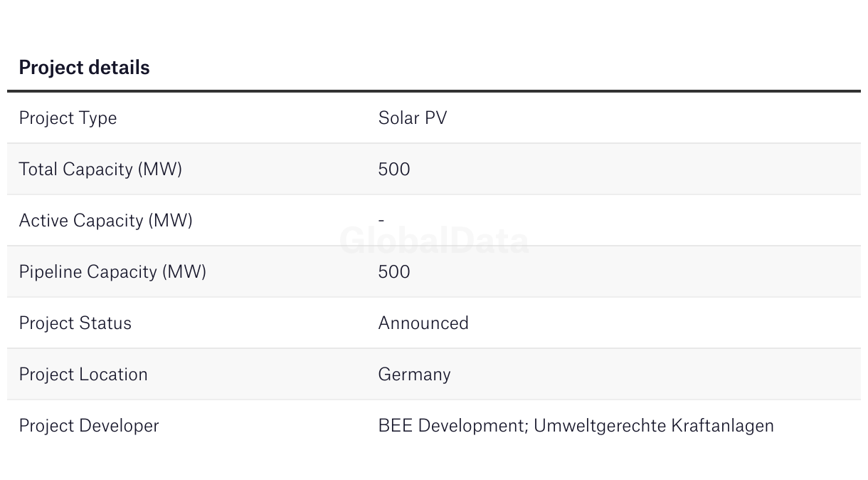Select the Project Type label
Screen dimensions: 868x480
[68, 118]
